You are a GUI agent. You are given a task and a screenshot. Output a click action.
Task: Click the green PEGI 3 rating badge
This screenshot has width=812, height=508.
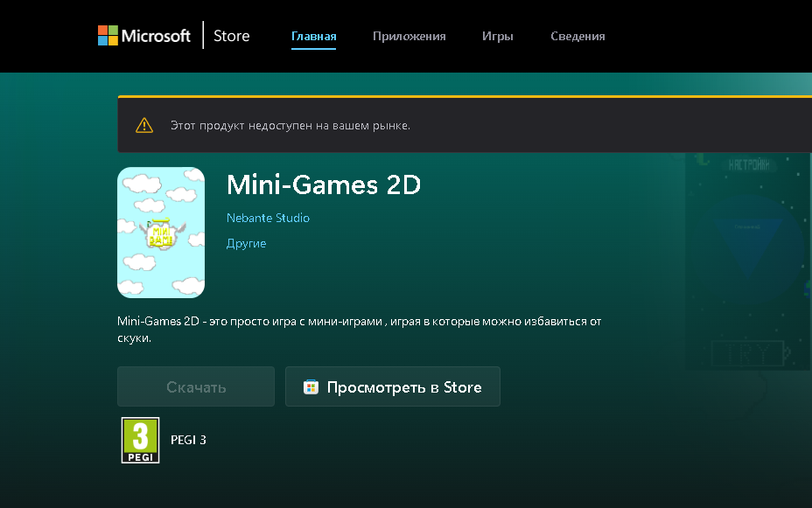coord(140,440)
